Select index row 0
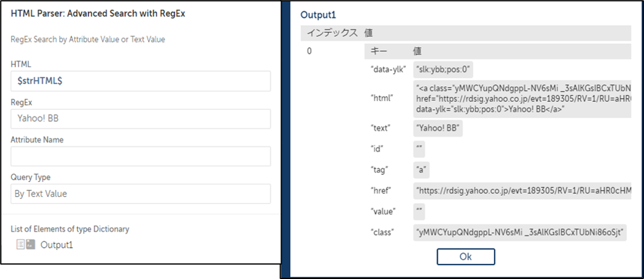Image resolution: width=644 pixels, height=279 pixels. pos(309,51)
